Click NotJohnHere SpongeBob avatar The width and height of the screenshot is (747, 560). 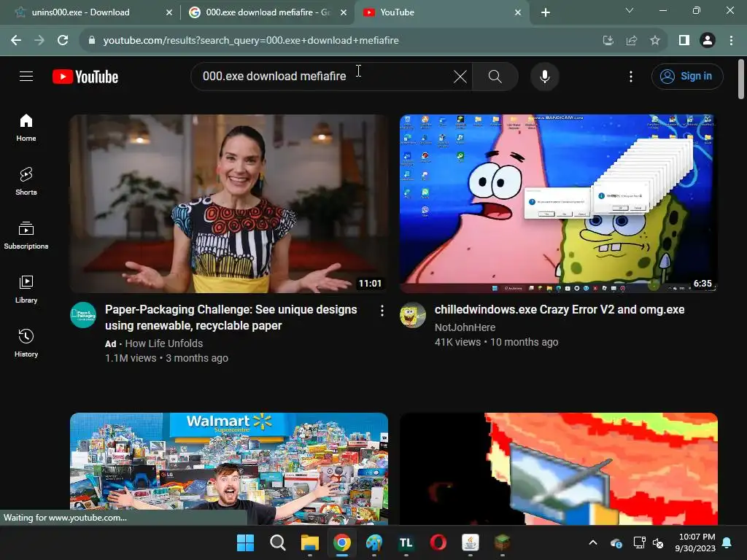click(413, 315)
